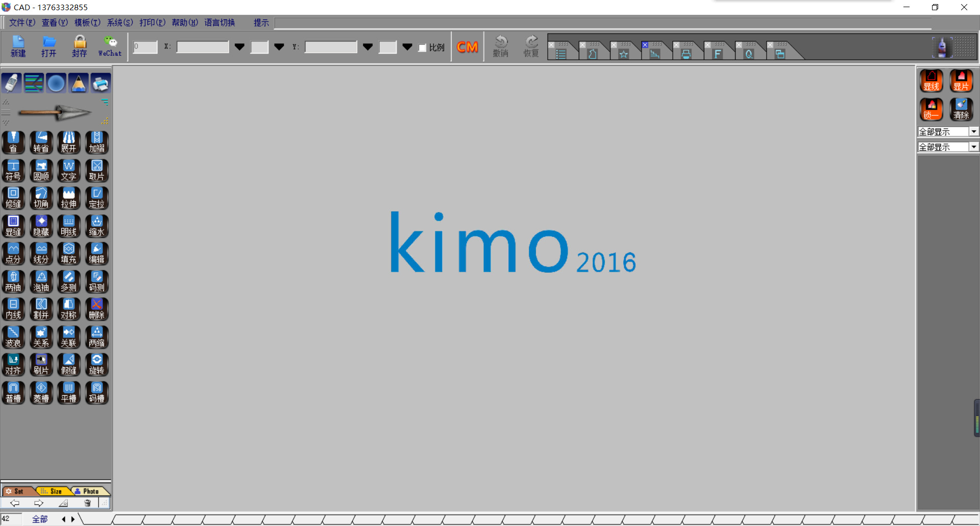This screenshot has height=526, width=980.
Task: Select the 符号 symbol tool
Action: [13, 171]
